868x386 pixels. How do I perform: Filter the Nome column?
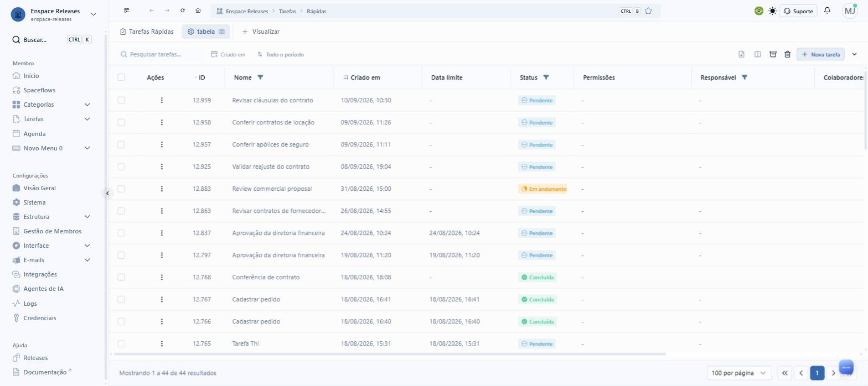click(261, 77)
